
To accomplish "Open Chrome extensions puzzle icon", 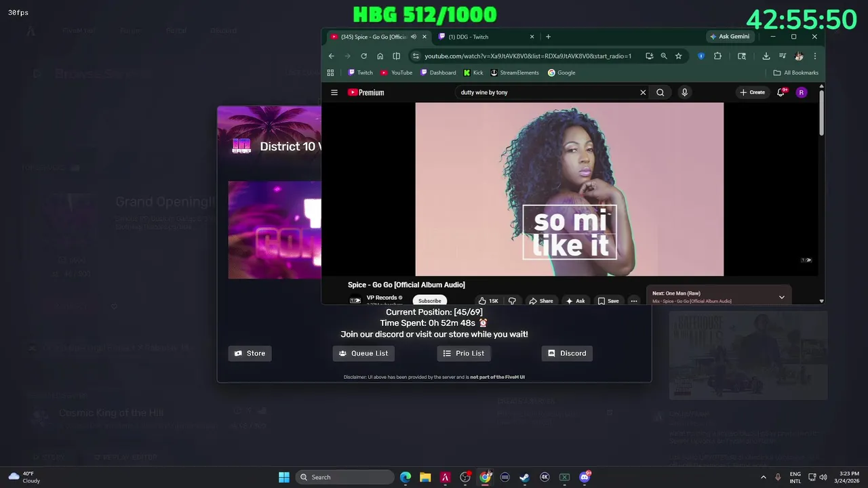I will coord(717,56).
